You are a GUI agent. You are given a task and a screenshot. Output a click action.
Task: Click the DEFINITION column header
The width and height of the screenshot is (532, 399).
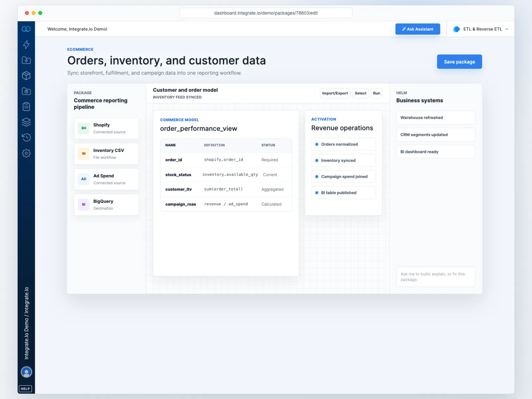coord(214,145)
